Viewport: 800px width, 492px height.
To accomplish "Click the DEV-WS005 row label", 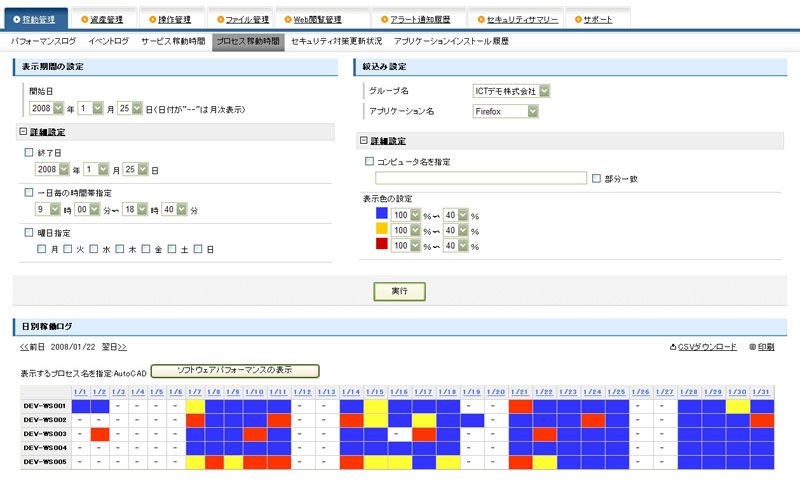I will (x=45, y=462).
